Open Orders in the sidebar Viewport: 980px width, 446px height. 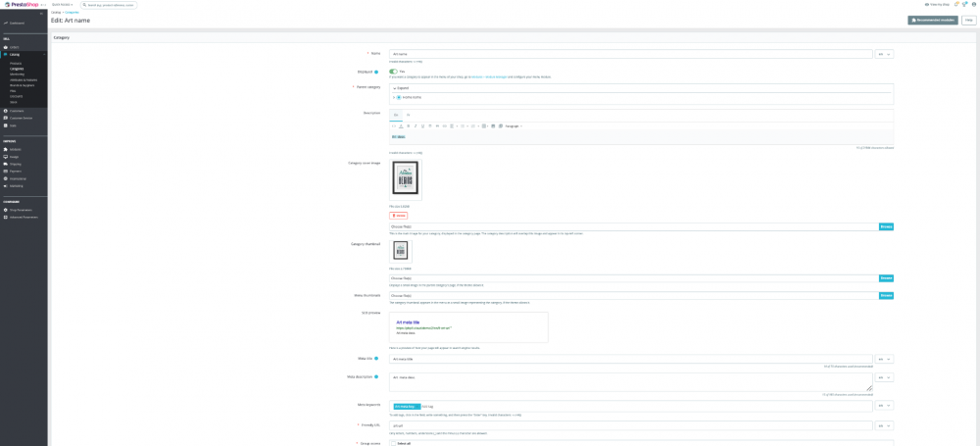point(15,47)
